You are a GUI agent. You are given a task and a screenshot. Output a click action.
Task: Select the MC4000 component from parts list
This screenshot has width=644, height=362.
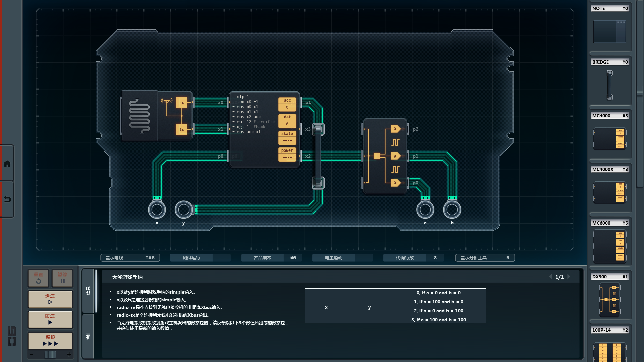pyautogui.click(x=609, y=138)
